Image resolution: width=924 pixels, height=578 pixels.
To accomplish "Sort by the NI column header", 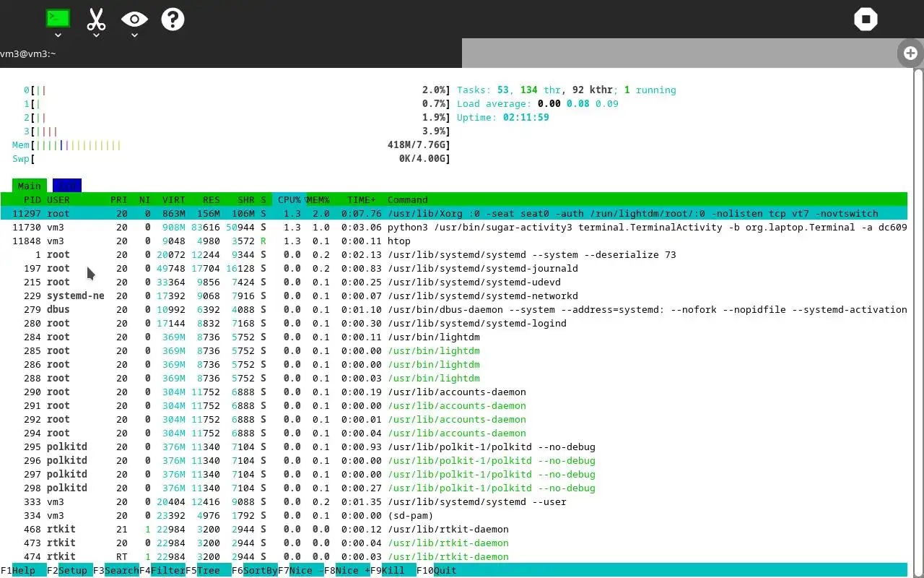I will pyautogui.click(x=145, y=199).
